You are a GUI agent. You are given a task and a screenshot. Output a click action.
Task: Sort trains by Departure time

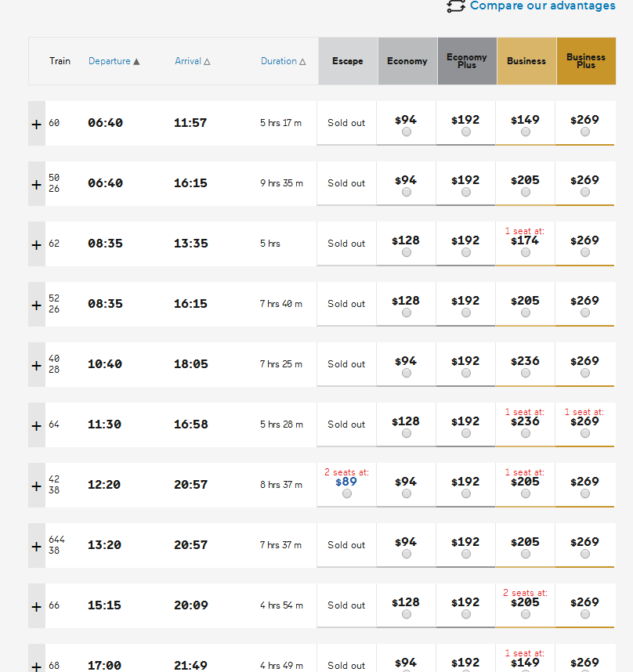[114, 61]
